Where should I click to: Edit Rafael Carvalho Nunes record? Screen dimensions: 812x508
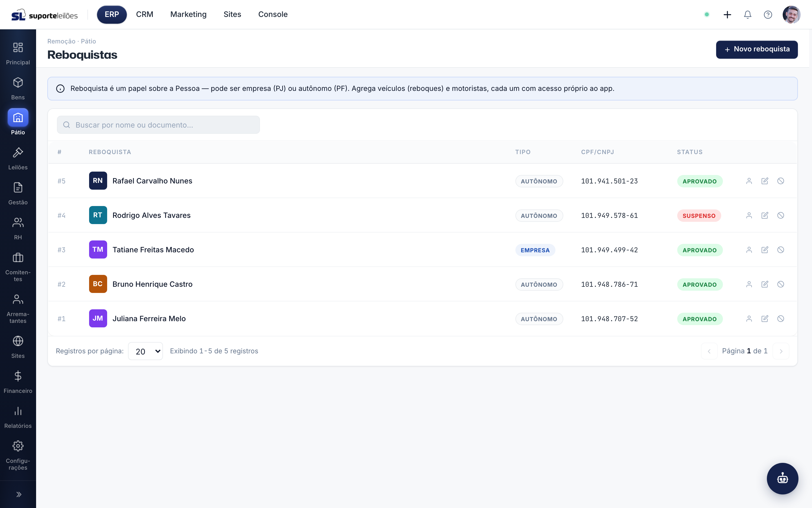(x=765, y=181)
